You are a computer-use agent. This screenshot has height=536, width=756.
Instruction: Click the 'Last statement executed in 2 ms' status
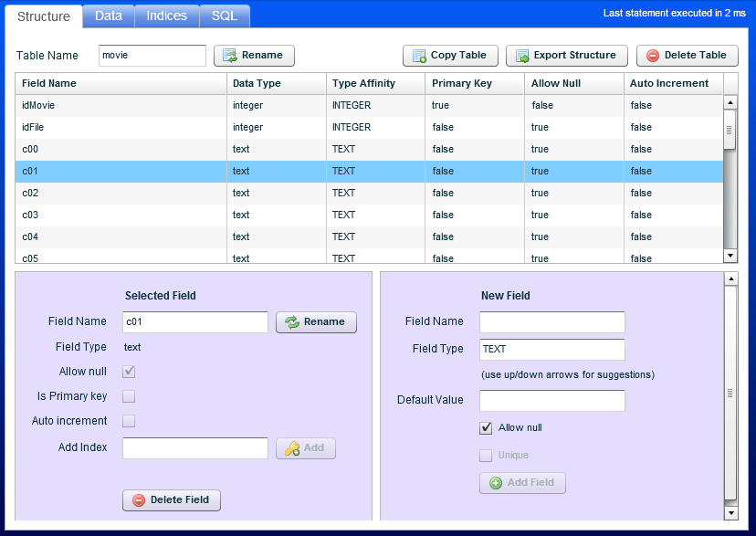coord(675,14)
